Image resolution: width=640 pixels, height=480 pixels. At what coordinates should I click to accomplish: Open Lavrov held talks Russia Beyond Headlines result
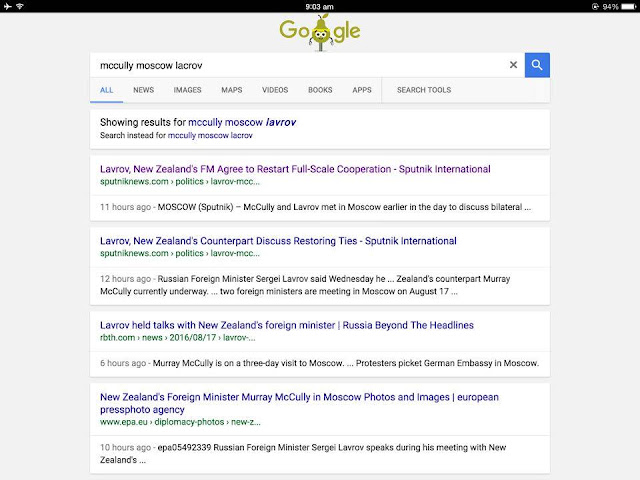pos(287,325)
